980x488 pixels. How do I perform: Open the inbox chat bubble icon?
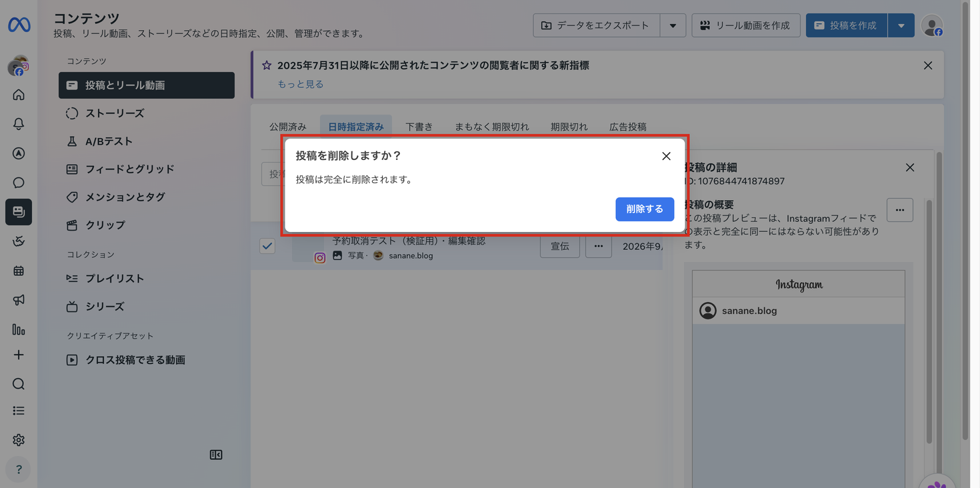coord(19,183)
